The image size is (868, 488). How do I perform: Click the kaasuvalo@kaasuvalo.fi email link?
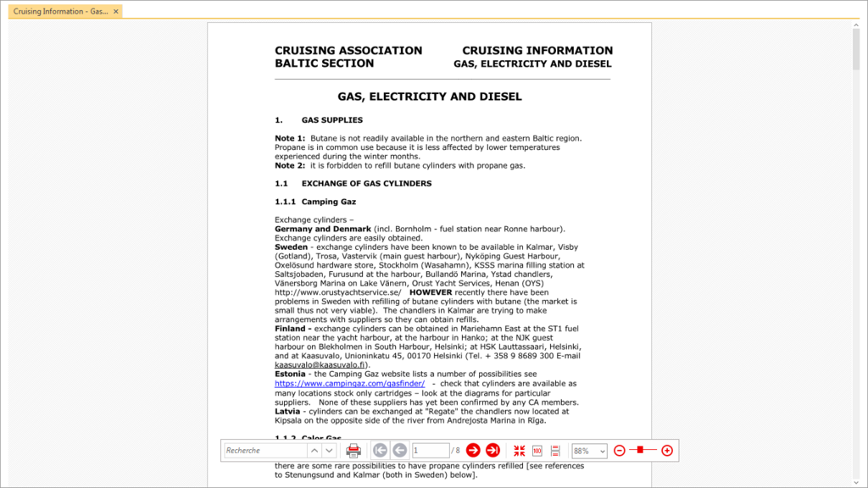(320, 364)
